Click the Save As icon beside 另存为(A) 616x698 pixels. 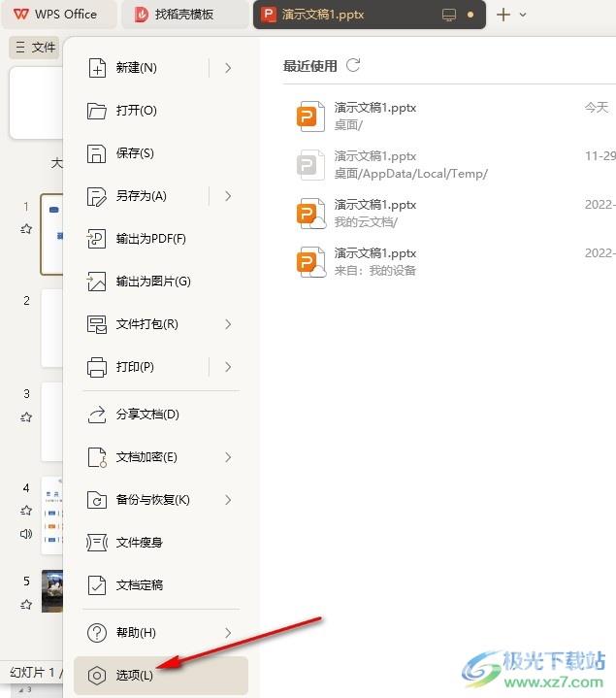(96, 196)
